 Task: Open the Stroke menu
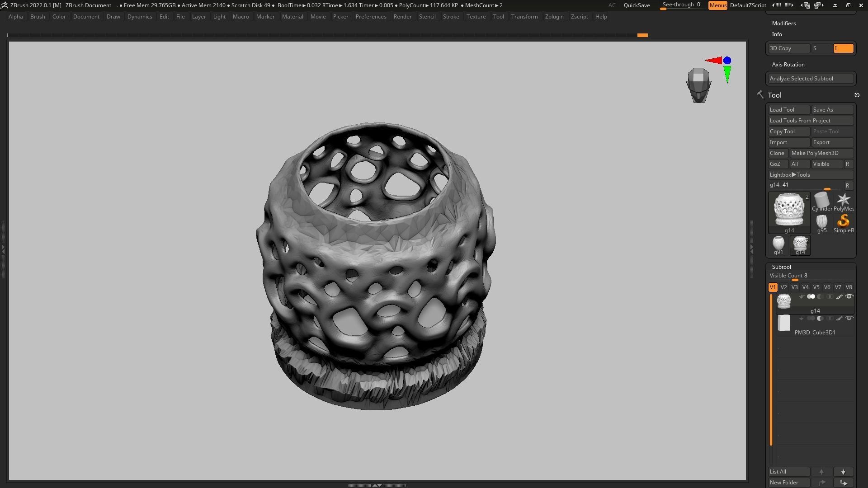click(451, 17)
